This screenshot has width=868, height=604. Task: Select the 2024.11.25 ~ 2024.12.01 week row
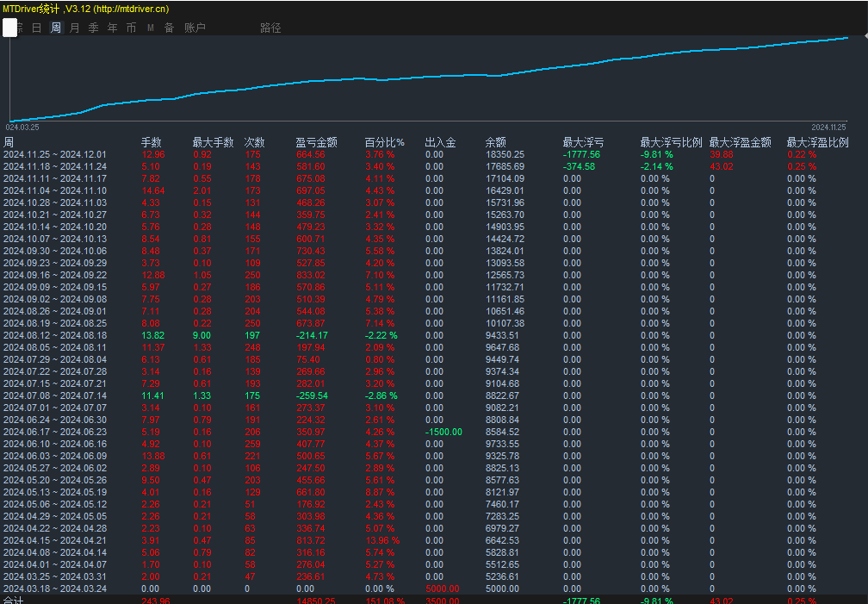pyautogui.click(x=434, y=154)
